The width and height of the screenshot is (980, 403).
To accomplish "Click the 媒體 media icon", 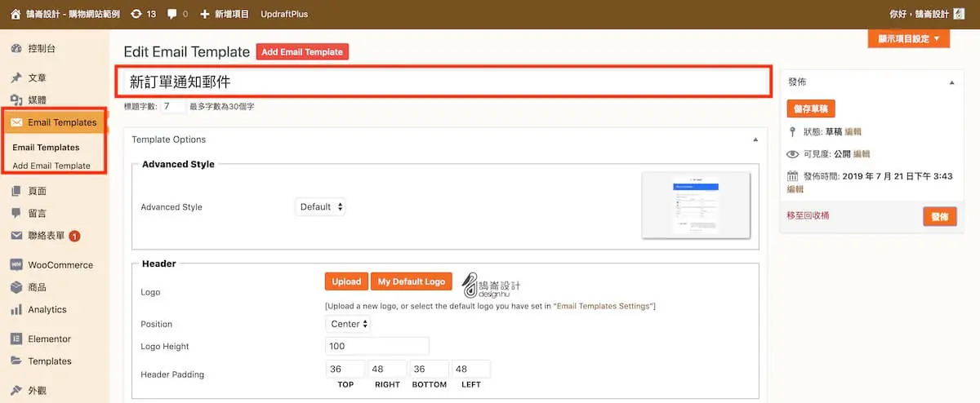I will [x=16, y=100].
